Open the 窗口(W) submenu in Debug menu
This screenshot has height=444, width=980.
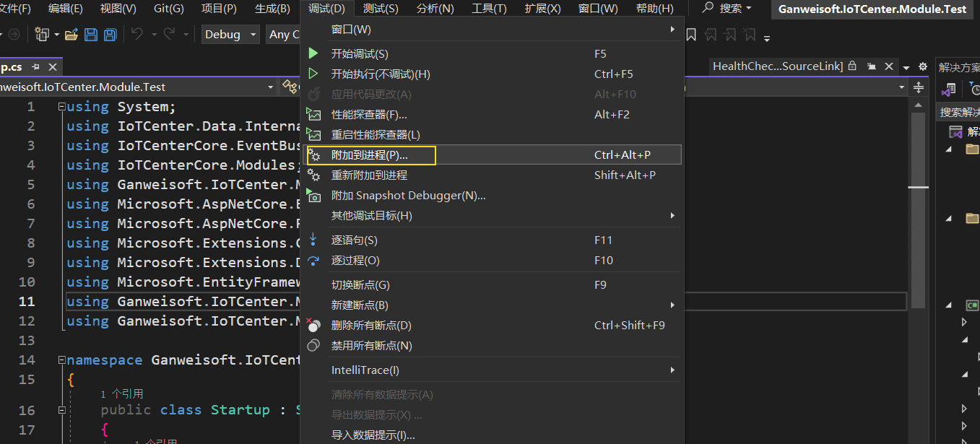[493, 30]
